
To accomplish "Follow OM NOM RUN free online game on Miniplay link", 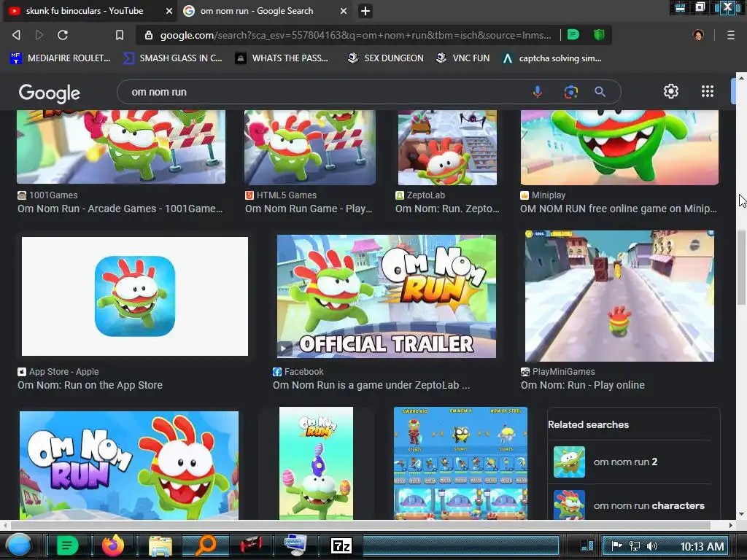I will [x=619, y=209].
